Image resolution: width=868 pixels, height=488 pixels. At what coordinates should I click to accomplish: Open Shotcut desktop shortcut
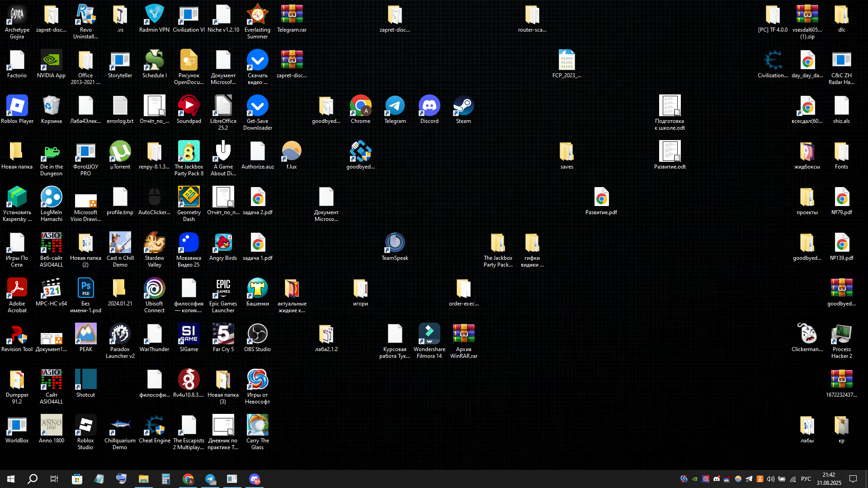coord(86,384)
